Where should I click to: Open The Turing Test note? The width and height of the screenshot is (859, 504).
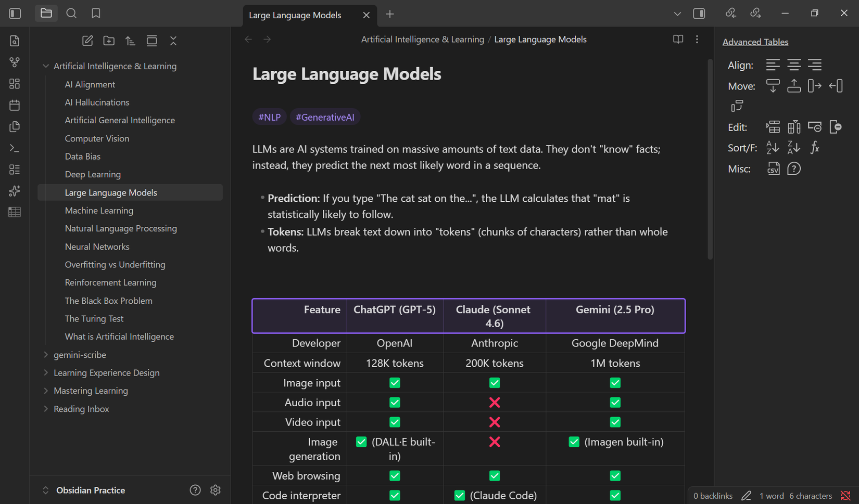coord(94,318)
